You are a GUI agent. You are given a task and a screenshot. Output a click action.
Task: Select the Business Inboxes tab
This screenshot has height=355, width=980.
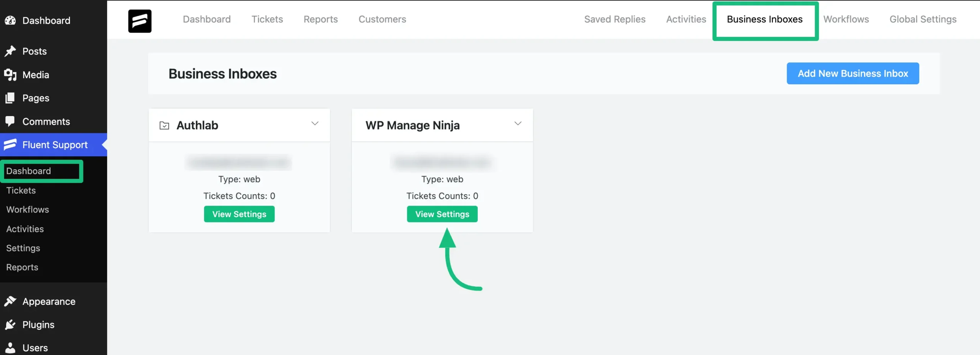765,19
